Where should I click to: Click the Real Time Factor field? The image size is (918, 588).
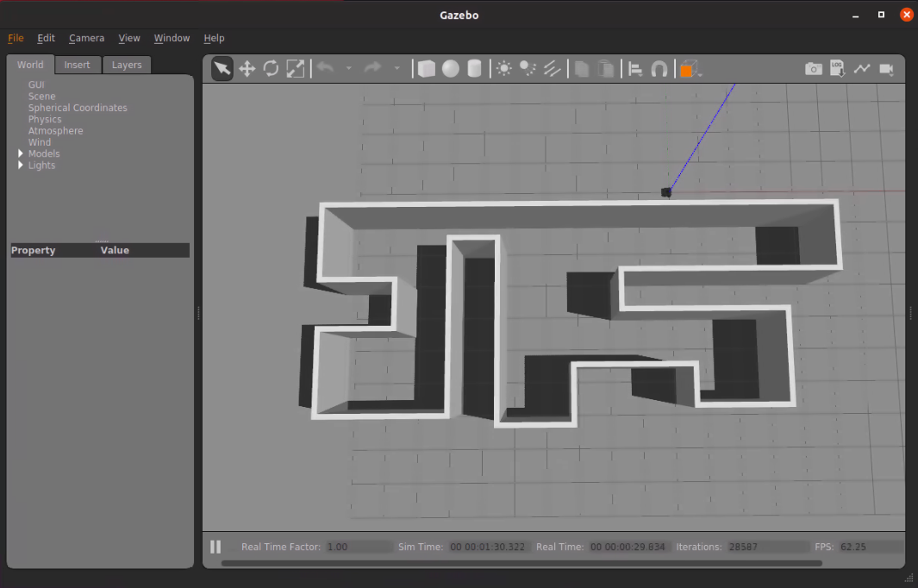point(359,546)
